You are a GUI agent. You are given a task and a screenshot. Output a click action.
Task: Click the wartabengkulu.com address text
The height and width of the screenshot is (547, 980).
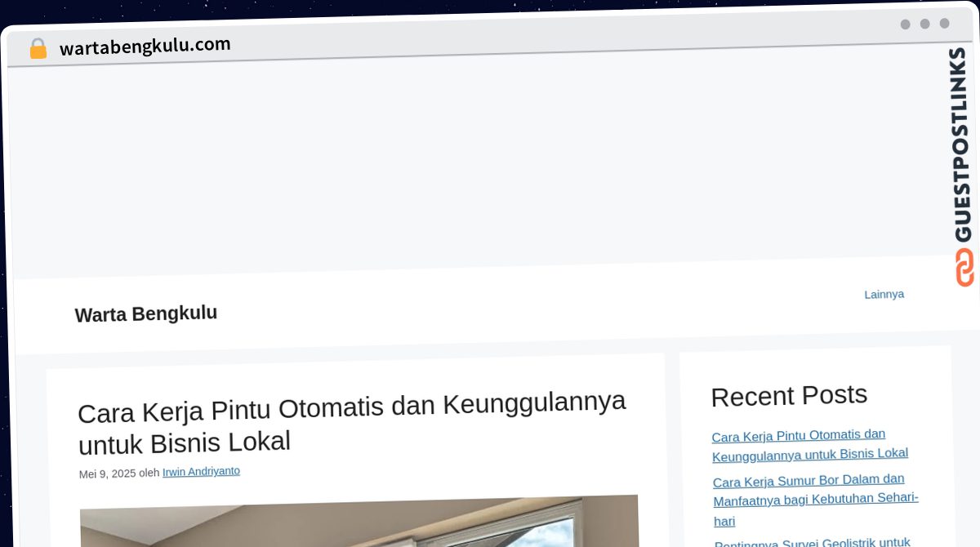click(x=145, y=46)
